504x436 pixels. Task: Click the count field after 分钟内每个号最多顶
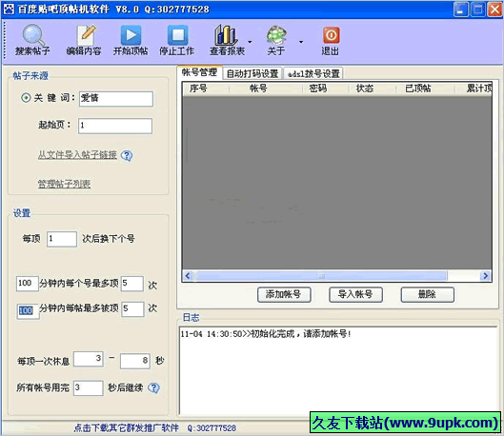click(x=132, y=284)
